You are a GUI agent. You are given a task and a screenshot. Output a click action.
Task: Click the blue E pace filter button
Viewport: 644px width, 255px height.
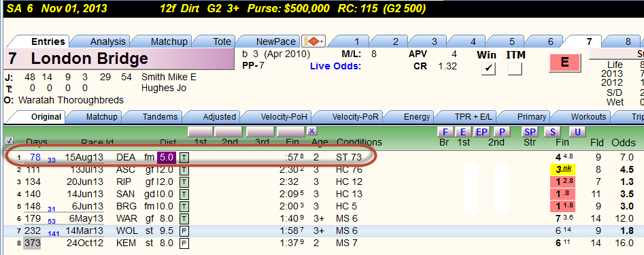click(463, 132)
